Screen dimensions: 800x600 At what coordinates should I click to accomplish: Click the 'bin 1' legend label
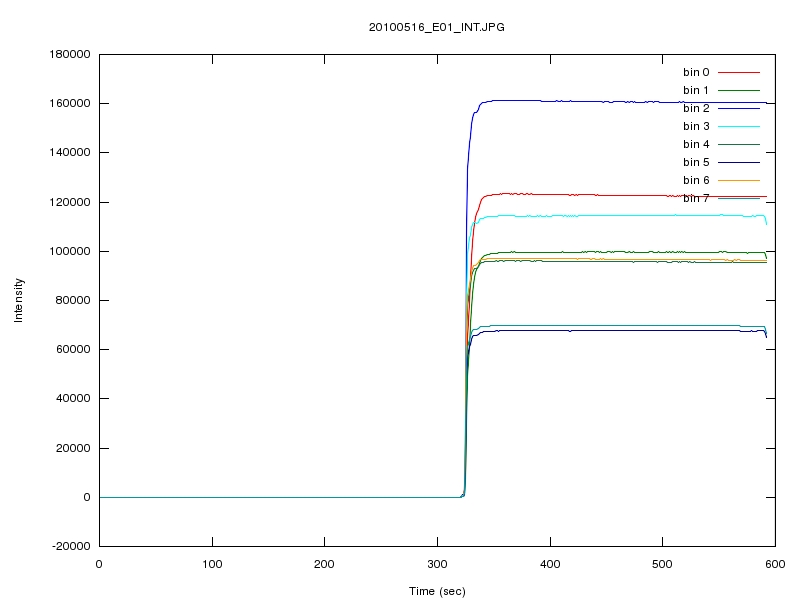[x=696, y=90]
